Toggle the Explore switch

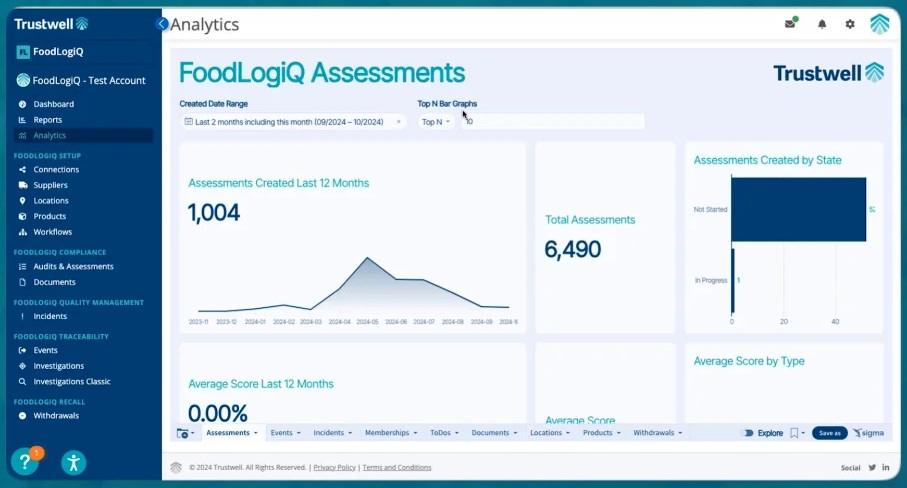(748, 433)
